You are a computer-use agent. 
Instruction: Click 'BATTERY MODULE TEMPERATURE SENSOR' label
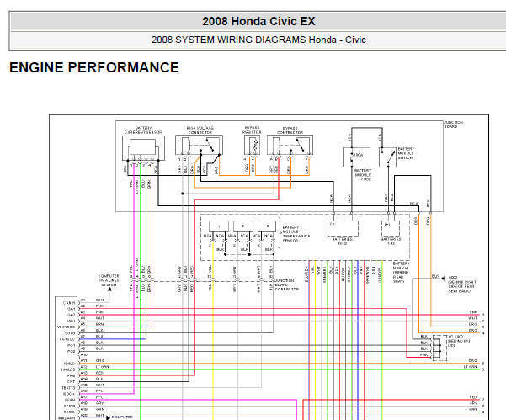click(296, 234)
